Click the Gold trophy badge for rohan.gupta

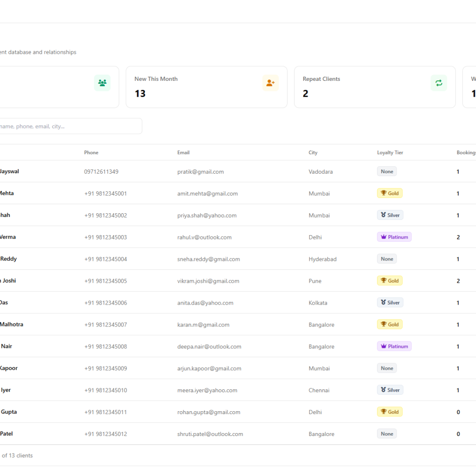[x=390, y=412]
